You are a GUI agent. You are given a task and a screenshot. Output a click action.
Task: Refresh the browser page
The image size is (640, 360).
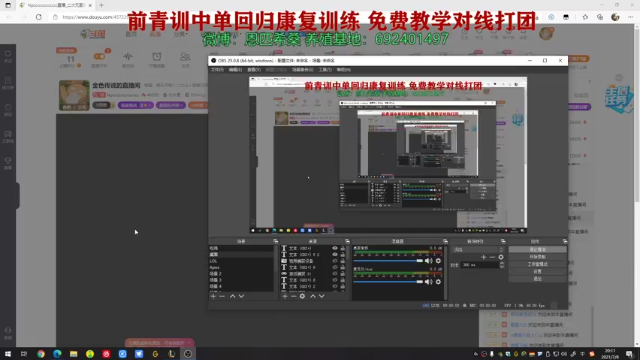point(39,17)
